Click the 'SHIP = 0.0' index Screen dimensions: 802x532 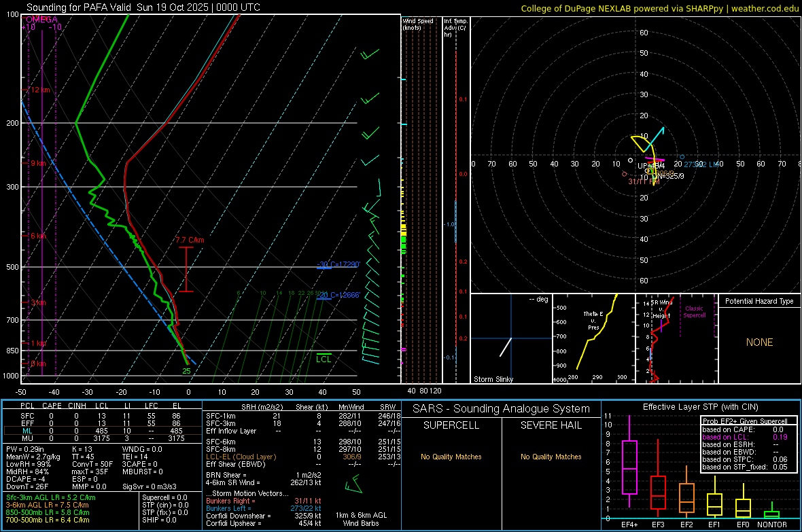158,520
